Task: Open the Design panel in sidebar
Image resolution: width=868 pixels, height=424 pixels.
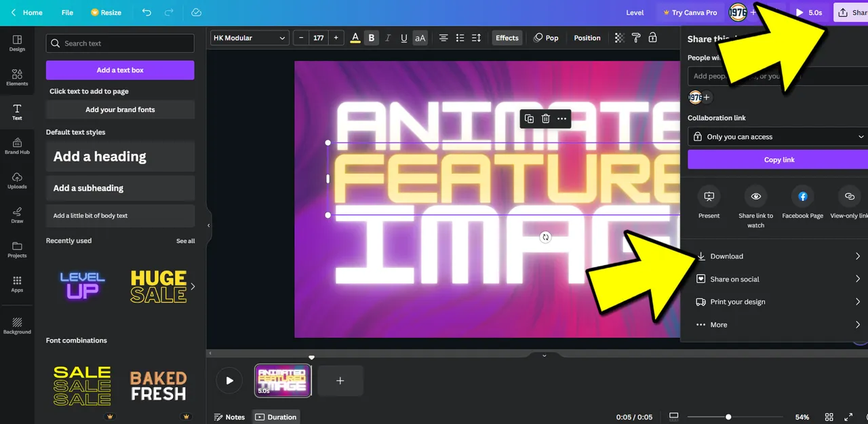Action: click(17, 43)
